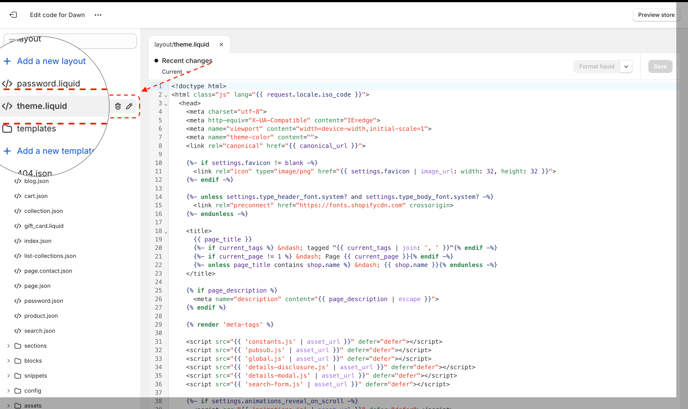Image resolution: width=688 pixels, height=409 pixels.
Task: Open page.json template file
Action: pyautogui.click(x=37, y=286)
